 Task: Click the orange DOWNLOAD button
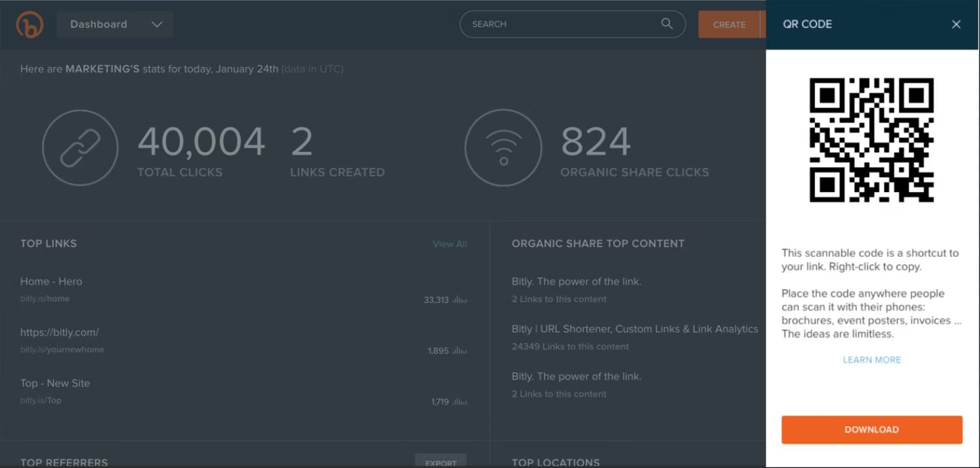[x=872, y=430]
